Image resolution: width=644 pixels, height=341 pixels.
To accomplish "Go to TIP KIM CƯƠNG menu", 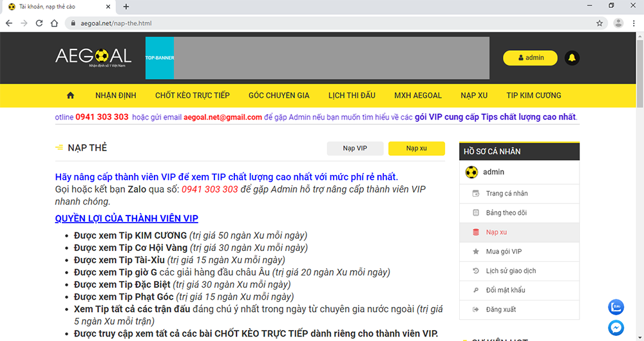I will tap(533, 95).
